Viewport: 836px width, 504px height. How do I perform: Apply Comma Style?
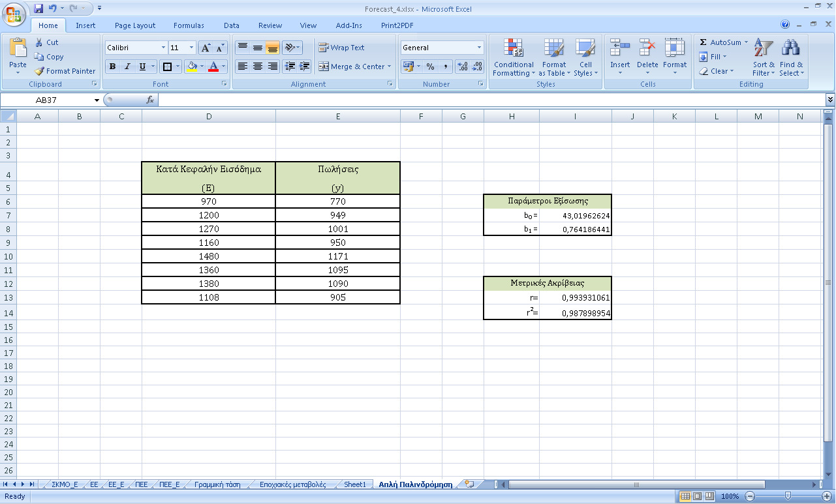pyautogui.click(x=446, y=67)
